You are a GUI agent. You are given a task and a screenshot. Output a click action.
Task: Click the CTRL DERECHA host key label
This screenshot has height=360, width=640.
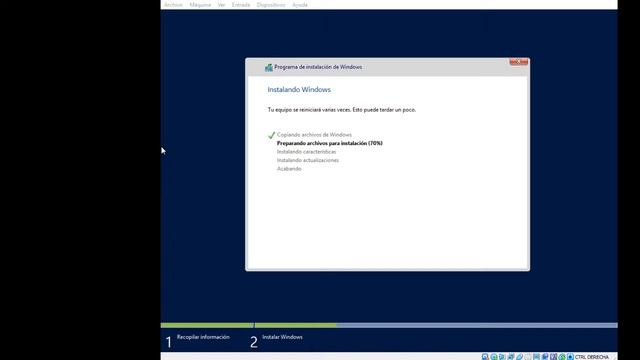coord(592,357)
